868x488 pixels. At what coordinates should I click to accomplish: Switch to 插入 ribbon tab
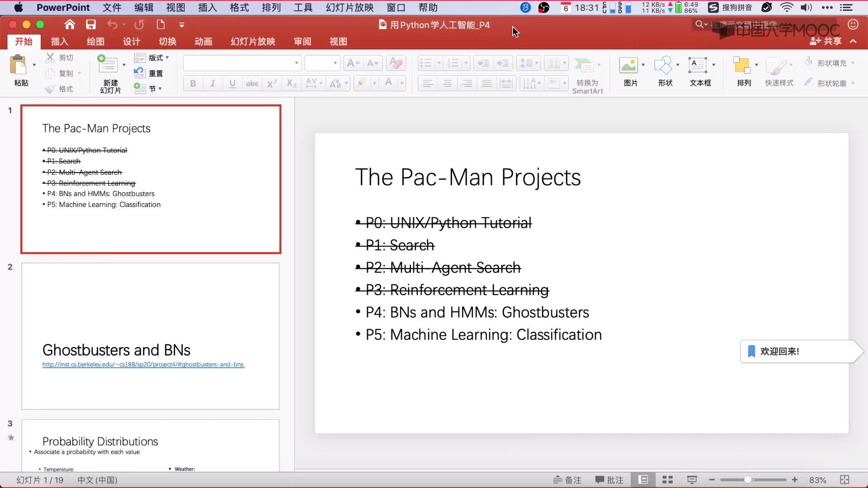[x=59, y=42]
